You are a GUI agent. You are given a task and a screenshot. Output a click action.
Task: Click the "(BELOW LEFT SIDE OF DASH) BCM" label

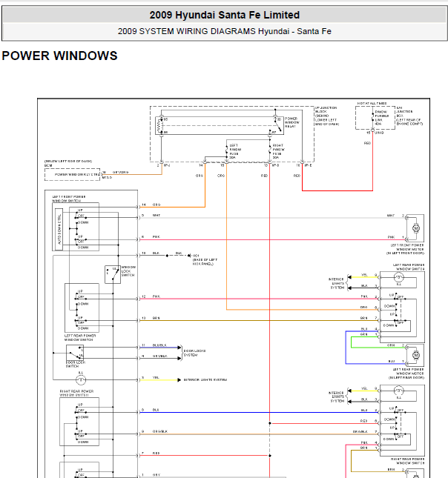68,163
